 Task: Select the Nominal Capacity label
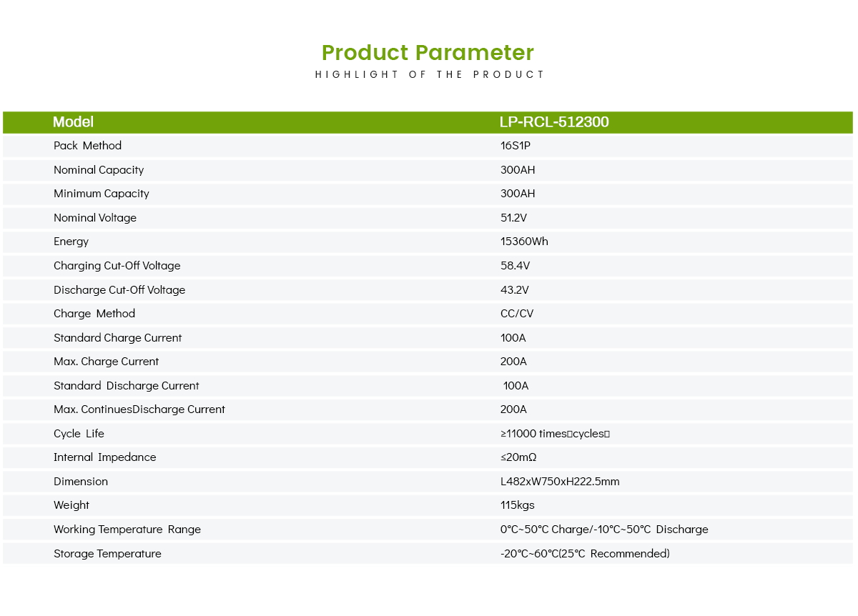(99, 170)
